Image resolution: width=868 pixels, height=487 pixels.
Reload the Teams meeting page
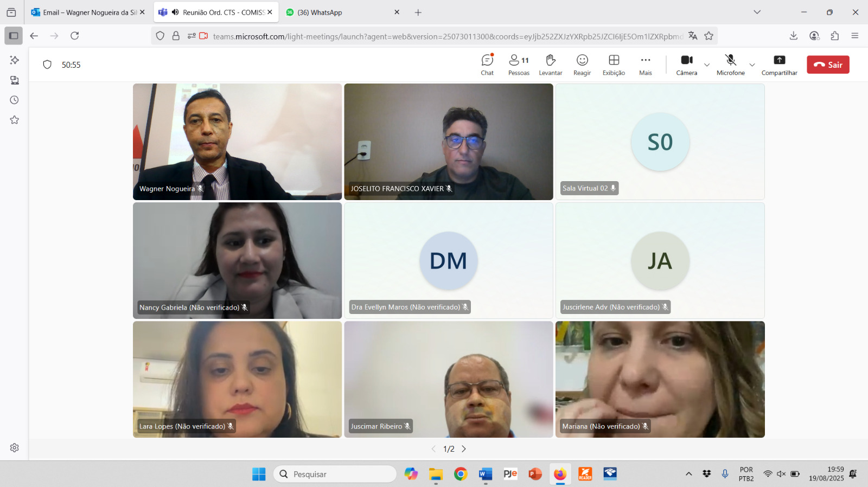click(x=75, y=36)
